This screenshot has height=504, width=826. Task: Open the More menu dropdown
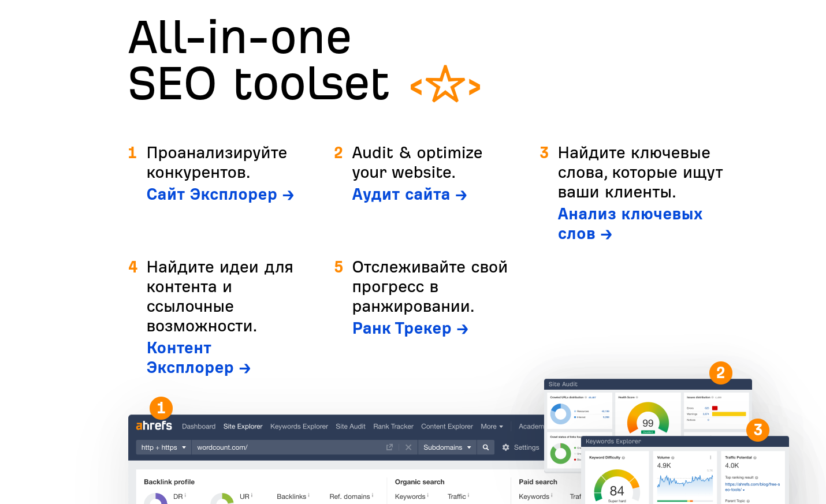click(492, 427)
